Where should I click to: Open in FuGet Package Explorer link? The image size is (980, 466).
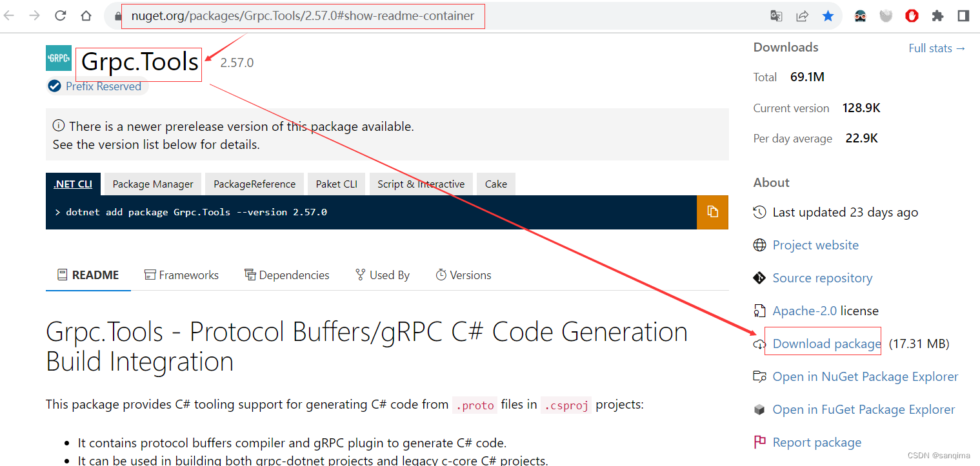coord(864,409)
